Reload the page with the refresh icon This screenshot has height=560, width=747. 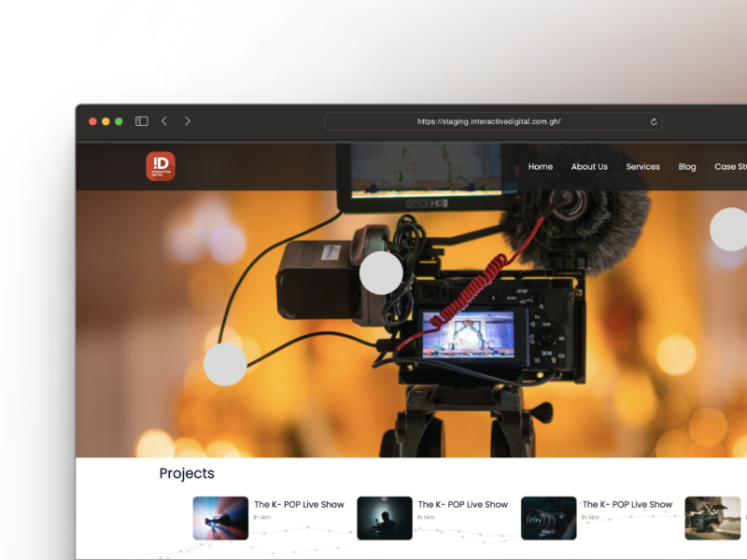[x=654, y=121]
